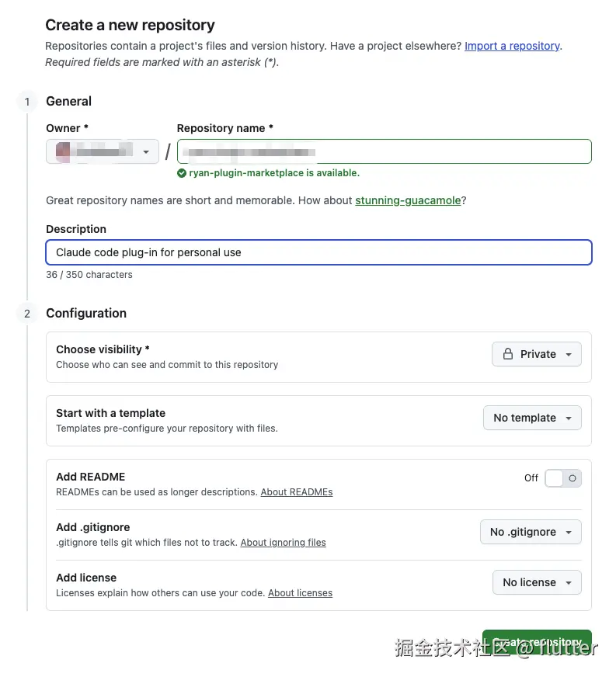Viewport: 616px width, 677px height.
Task: Click the step 1 circle beside General
Action: click(x=26, y=101)
